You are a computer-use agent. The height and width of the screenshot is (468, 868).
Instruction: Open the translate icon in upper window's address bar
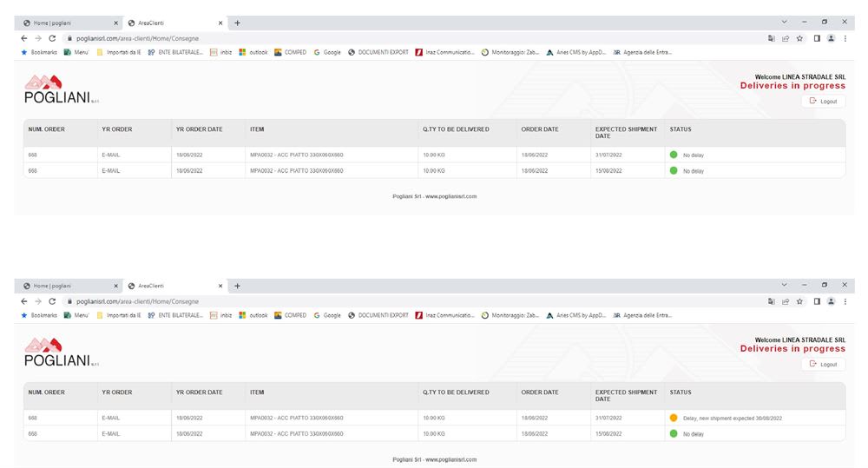(x=771, y=38)
